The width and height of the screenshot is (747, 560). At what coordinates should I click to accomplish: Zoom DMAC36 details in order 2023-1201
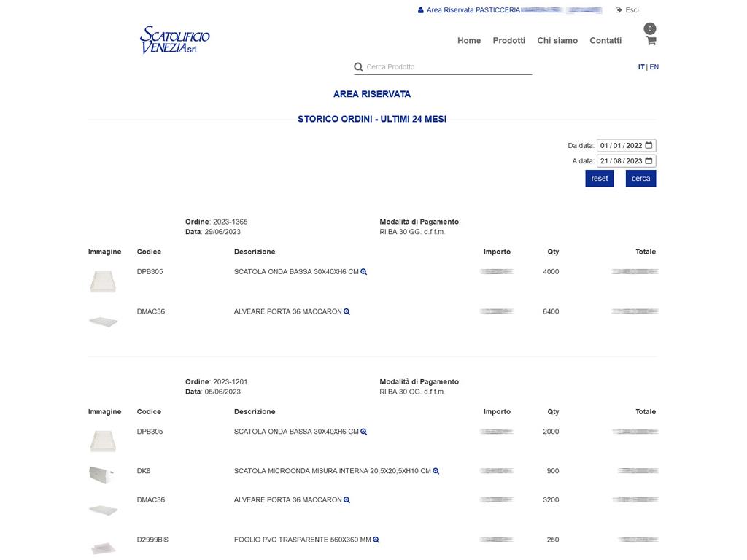click(x=347, y=500)
